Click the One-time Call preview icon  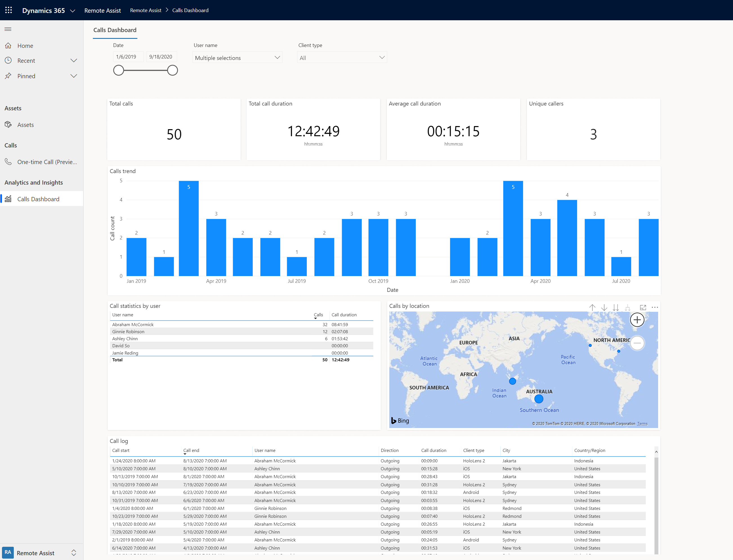(x=8, y=161)
